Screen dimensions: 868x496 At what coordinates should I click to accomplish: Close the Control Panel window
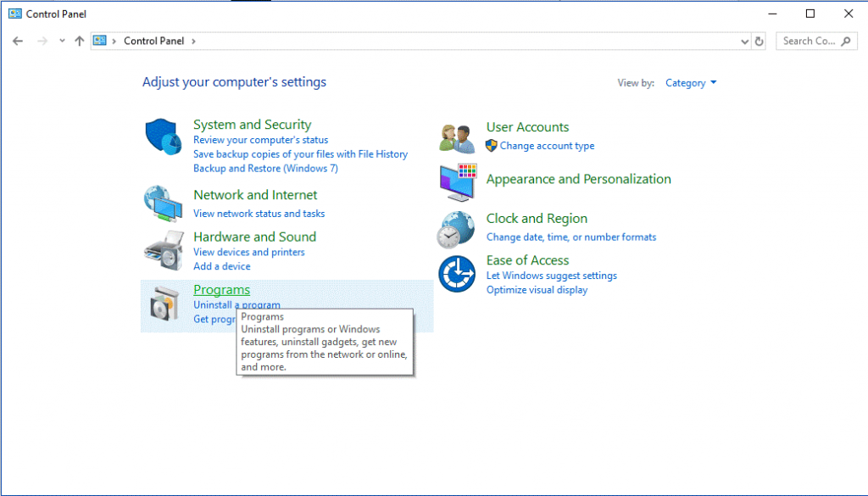point(849,14)
